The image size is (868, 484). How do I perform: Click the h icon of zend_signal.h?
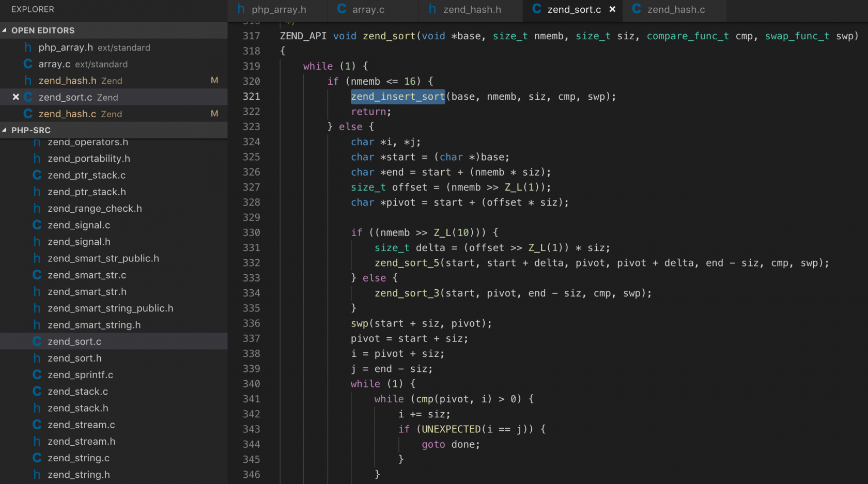(x=37, y=242)
